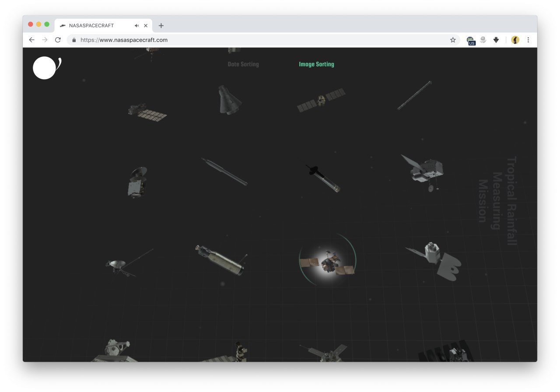Open the gray blob extension icon
560x392 pixels.
click(x=483, y=40)
